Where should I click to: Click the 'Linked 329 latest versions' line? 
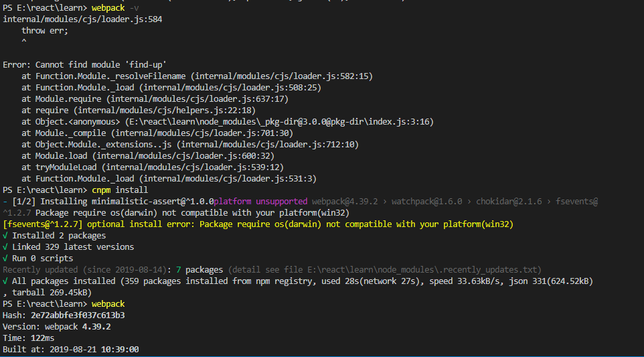pyautogui.click(x=68, y=247)
